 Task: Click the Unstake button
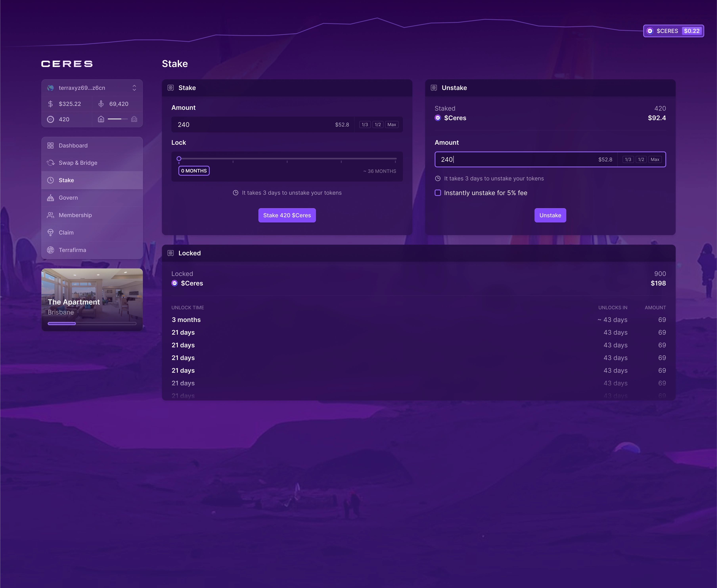pos(550,215)
